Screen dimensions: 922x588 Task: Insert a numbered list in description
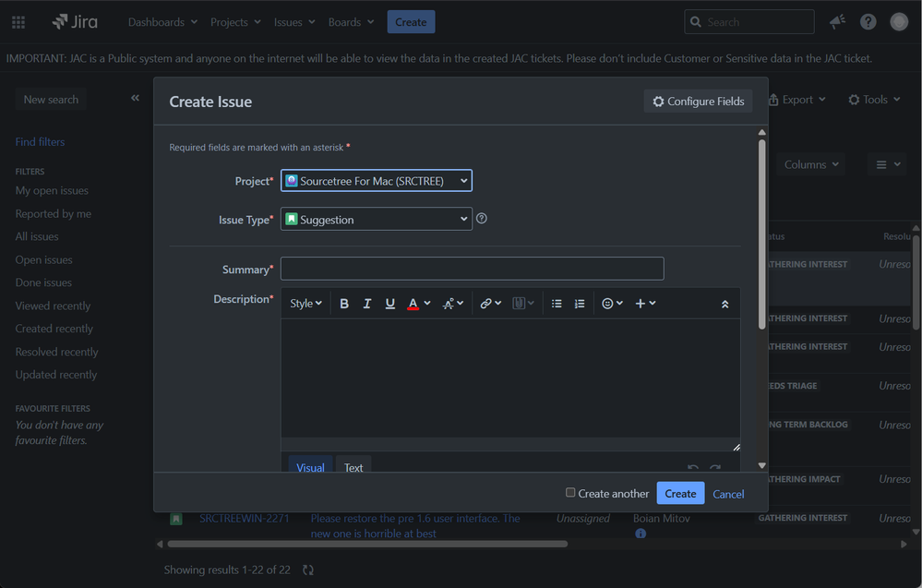click(x=580, y=304)
